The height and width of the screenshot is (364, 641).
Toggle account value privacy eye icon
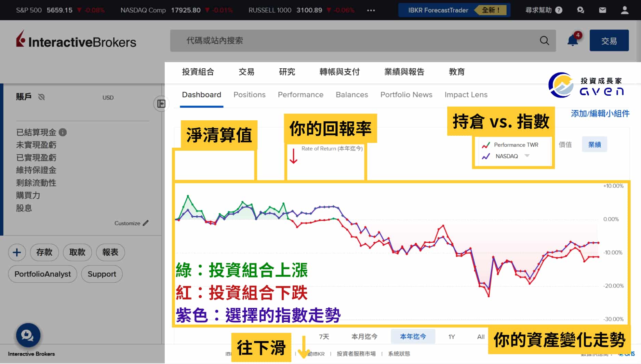[41, 97]
